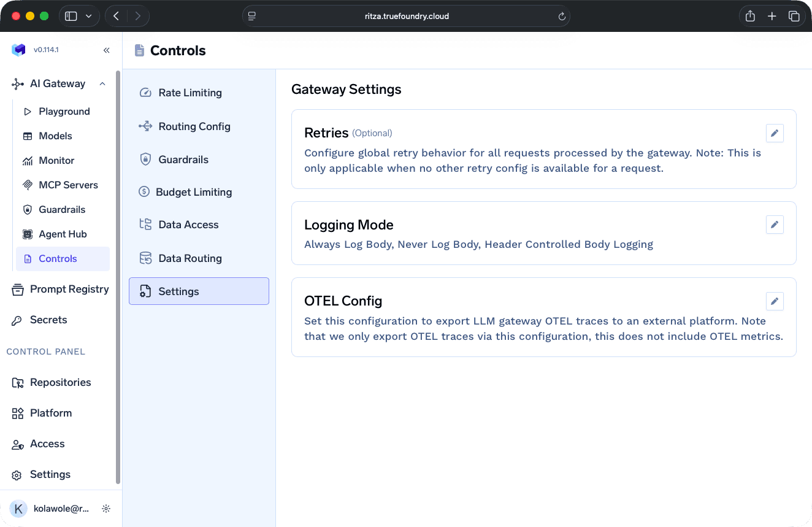Collapse the left sidebar using the double chevron
The image size is (812, 527).
click(106, 50)
